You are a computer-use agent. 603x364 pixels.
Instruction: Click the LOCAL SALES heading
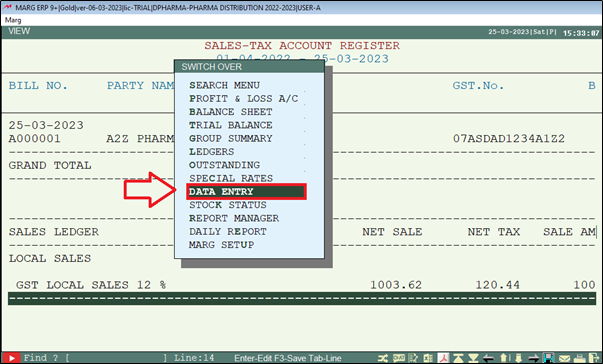coord(50,259)
